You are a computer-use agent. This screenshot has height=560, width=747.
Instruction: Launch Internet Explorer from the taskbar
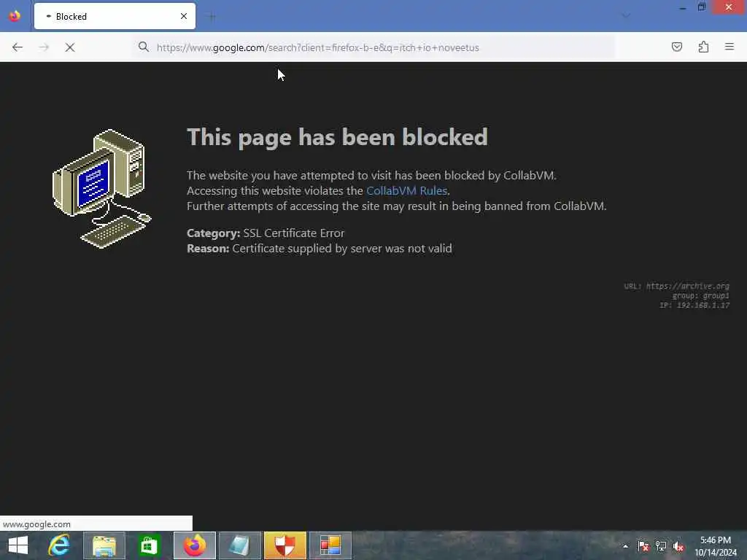click(x=59, y=545)
